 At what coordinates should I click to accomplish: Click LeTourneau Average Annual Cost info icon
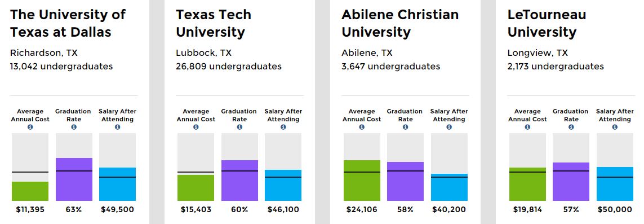coord(527,127)
